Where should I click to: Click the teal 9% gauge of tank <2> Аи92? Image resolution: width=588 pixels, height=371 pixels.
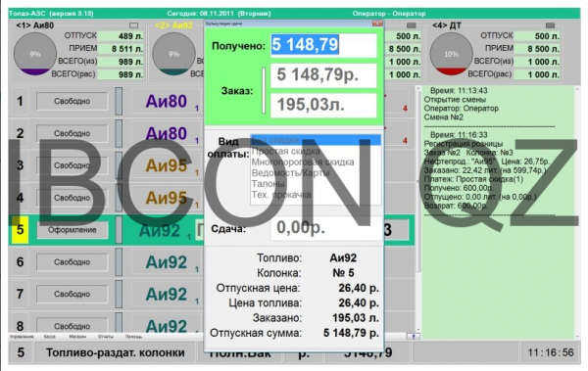point(173,54)
